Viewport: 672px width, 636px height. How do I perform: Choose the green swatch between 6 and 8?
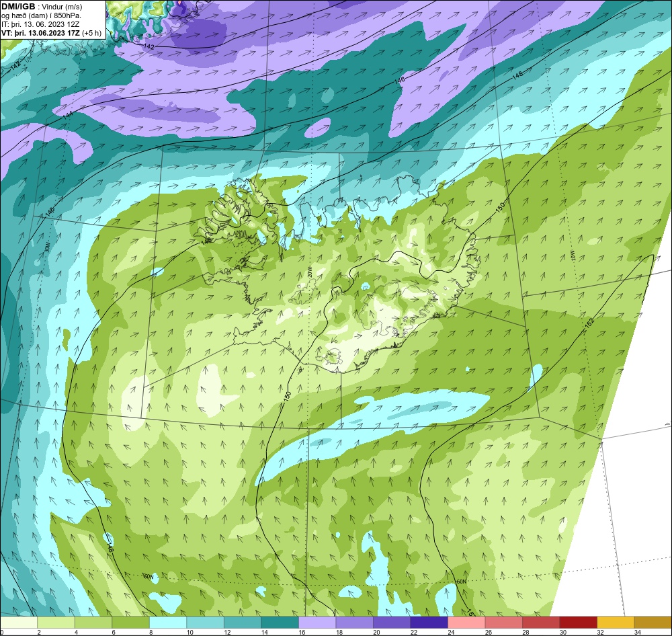131,622
